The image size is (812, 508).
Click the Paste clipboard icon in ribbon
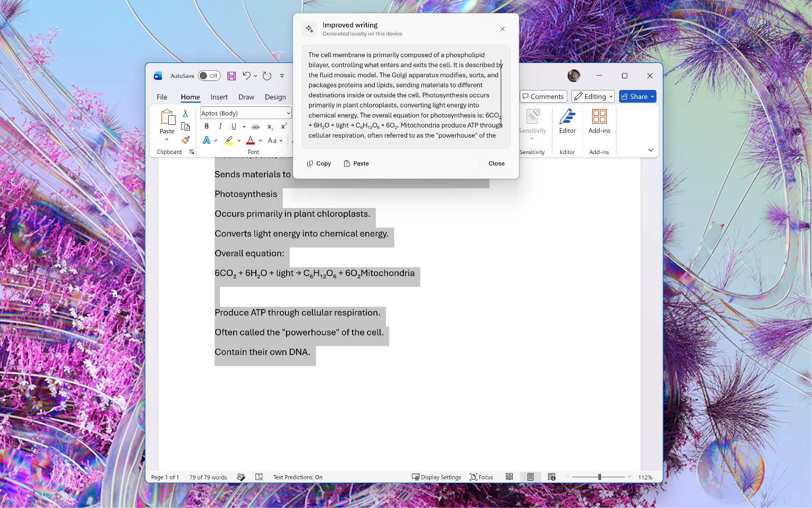[168, 117]
